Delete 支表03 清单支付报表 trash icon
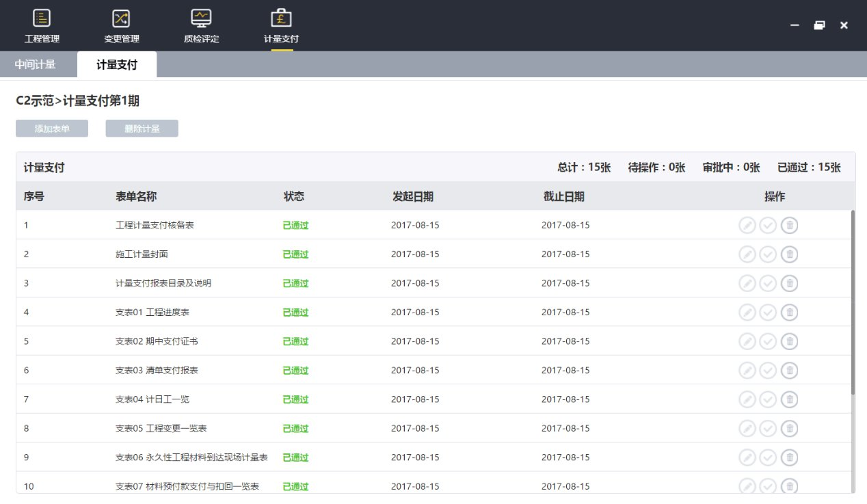867x504 pixels. (790, 370)
